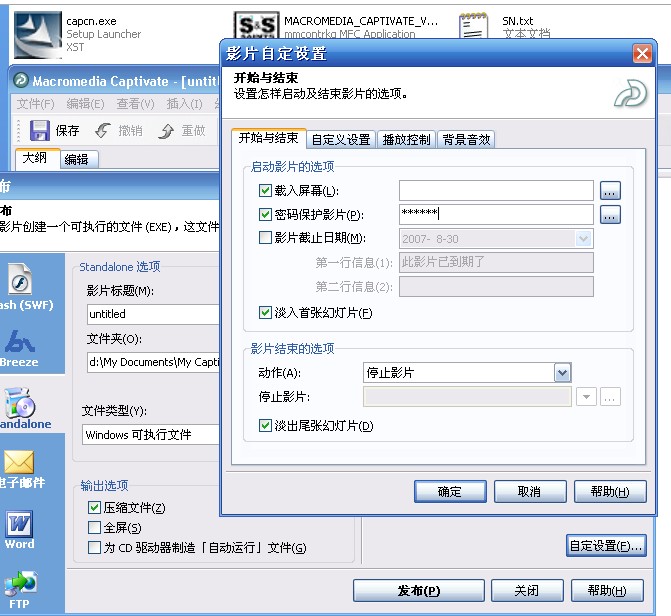Toggle 淡出尾张幻灯片 checkbox
This screenshot has width=671, height=616.
(x=265, y=426)
